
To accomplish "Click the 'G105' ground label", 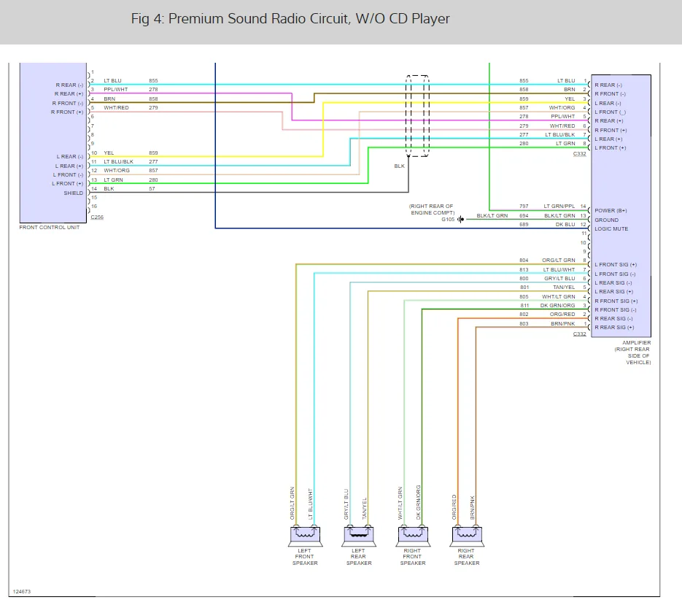I will (x=448, y=220).
